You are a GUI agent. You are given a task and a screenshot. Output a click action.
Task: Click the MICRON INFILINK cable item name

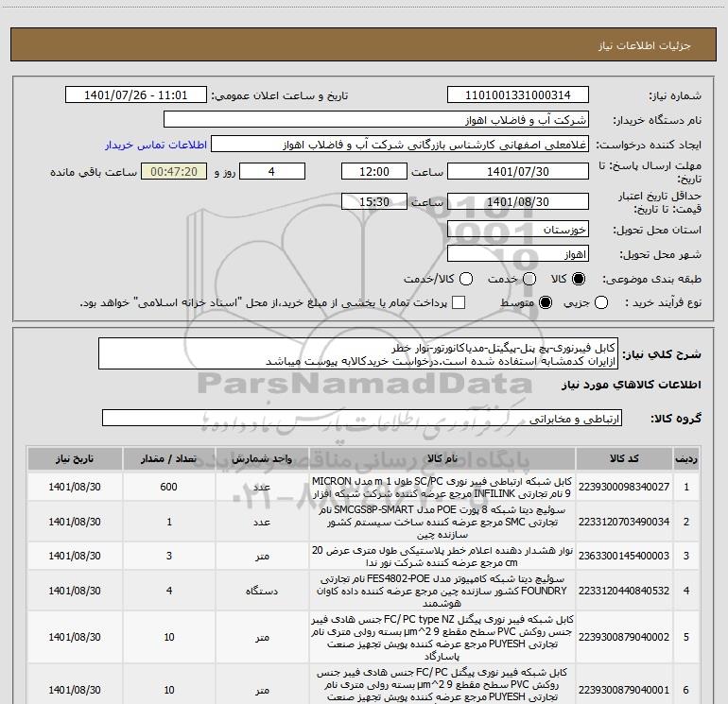click(x=442, y=488)
